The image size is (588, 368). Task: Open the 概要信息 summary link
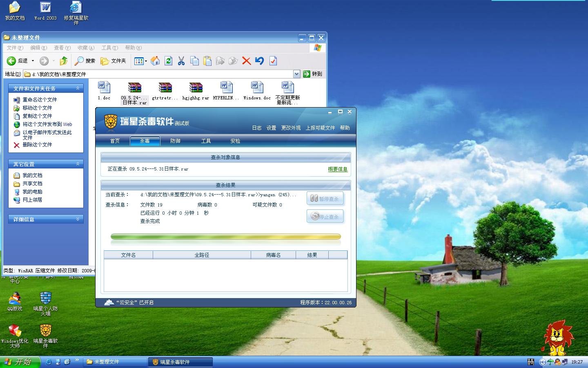pyautogui.click(x=338, y=169)
